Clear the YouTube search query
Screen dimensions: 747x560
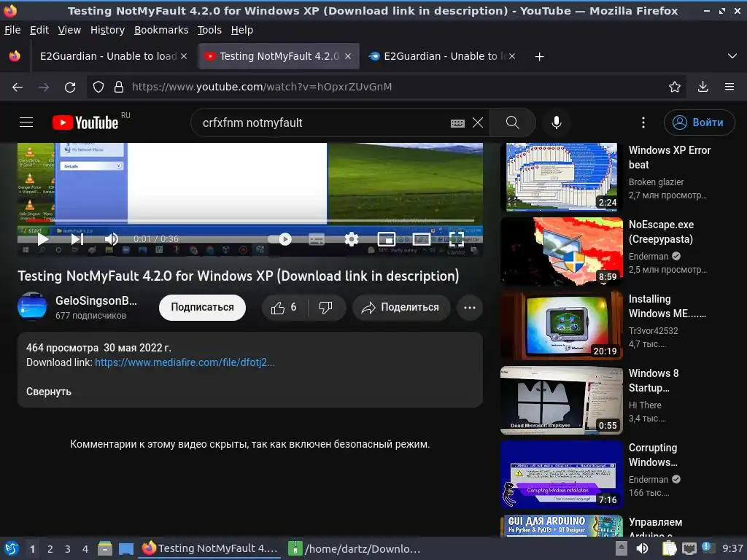pyautogui.click(x=478, y=122)
